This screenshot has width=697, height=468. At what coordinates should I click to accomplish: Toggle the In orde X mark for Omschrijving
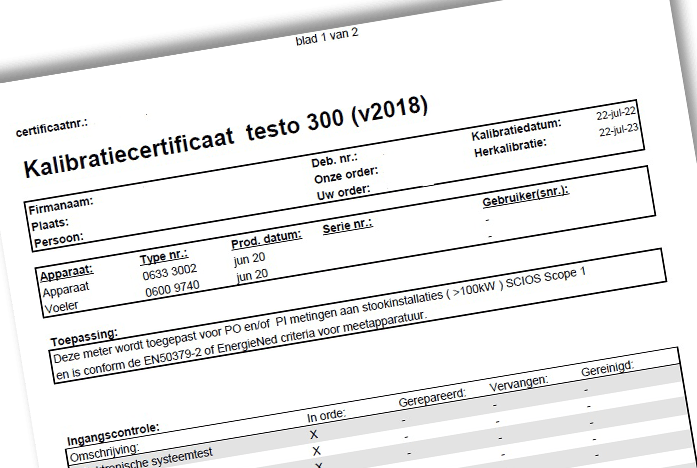click(314, 435)
